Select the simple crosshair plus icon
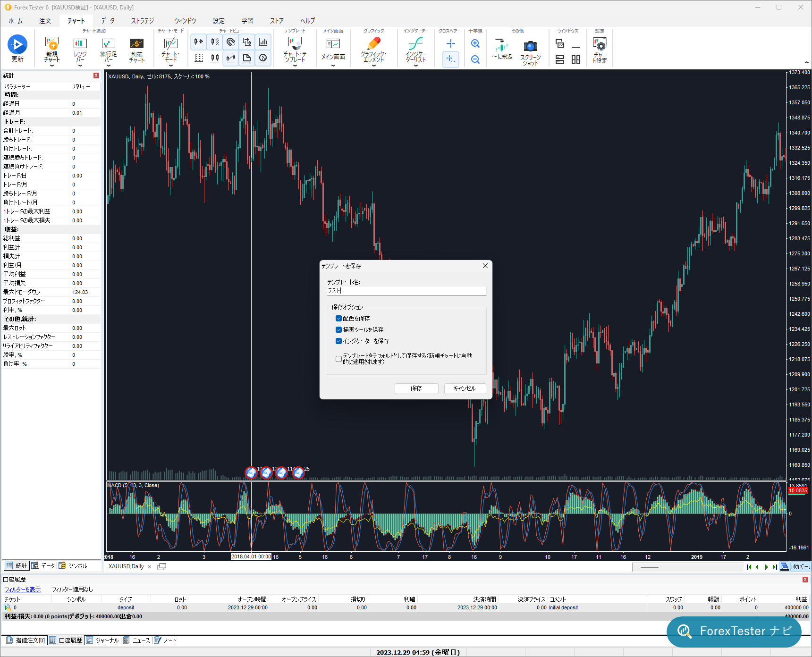 451,43
